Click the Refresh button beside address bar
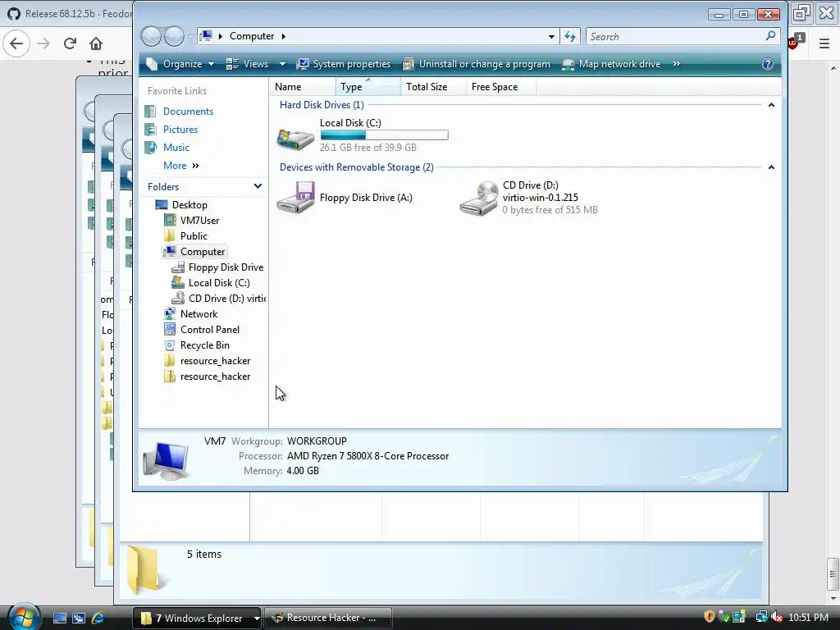Screen dimensions: 840x630 click(x=570, y=36)
